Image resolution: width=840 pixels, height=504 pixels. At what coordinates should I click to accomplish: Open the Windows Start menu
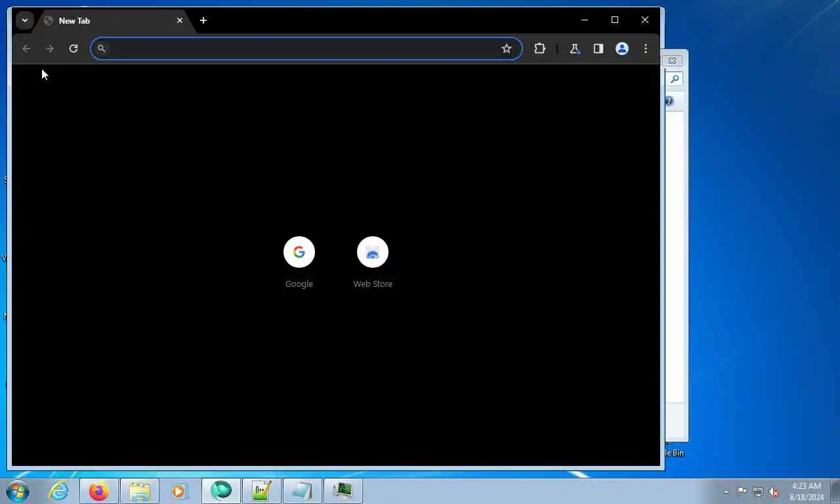pyautogui.click(x=18, y=491)
